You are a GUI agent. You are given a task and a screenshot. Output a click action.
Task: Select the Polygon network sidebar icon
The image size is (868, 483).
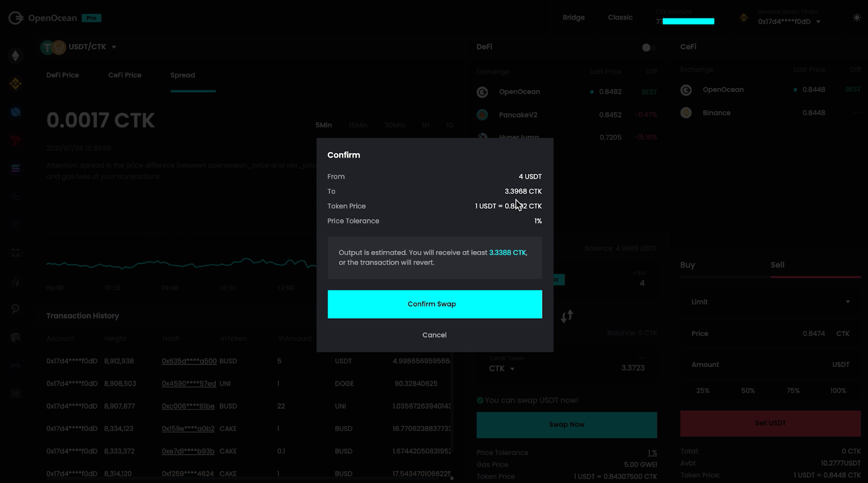pos(15,197)
